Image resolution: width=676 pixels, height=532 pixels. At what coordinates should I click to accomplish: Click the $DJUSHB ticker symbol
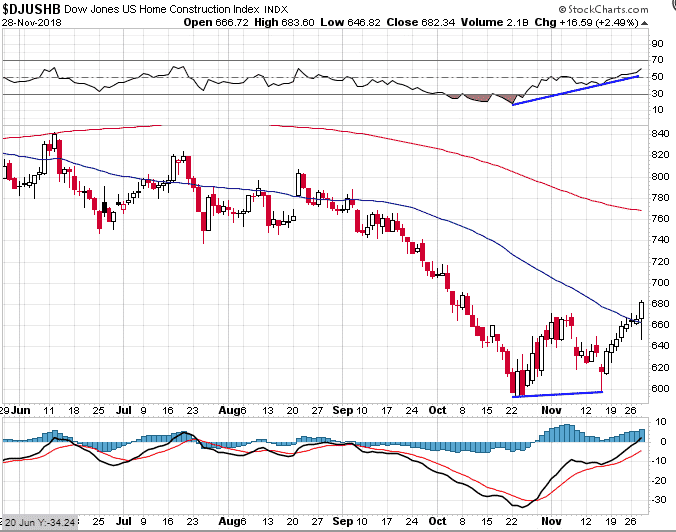click(x=31, y=9)
